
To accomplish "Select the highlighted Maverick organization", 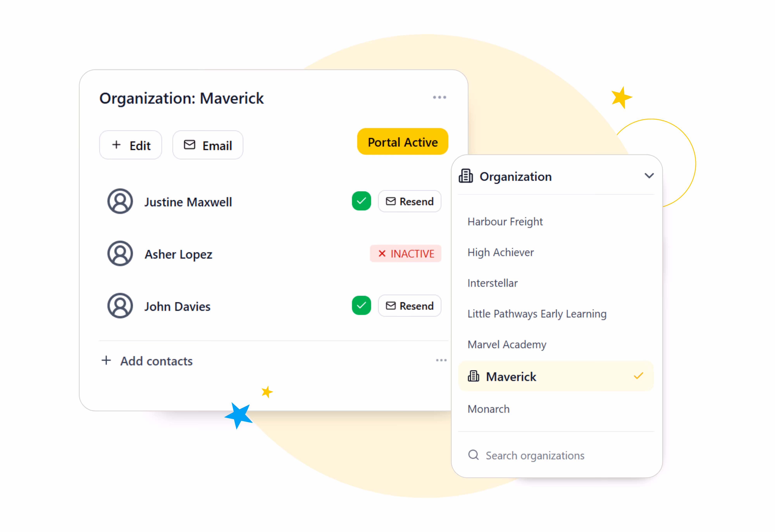I will point(556,376).
